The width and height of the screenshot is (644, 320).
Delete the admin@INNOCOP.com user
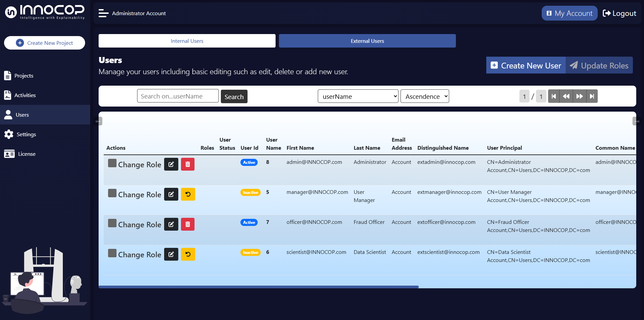(188, 164)
